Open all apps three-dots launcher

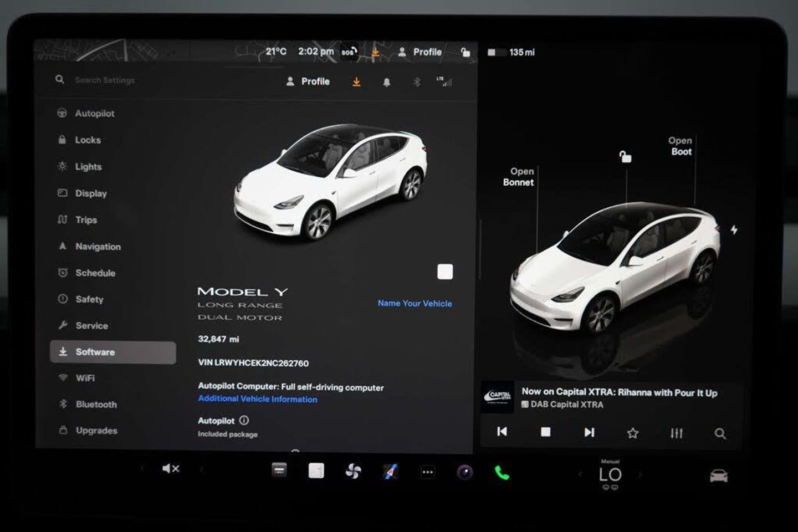pyautogui.click(x=428, y=473)
